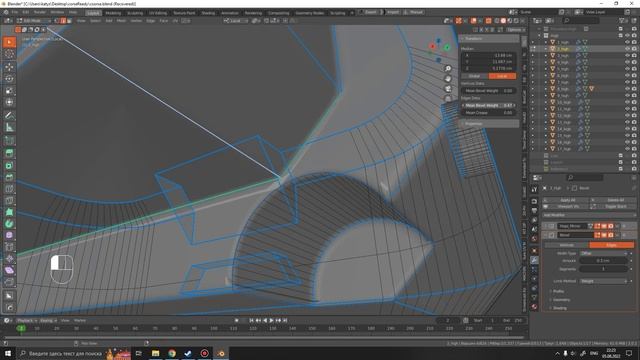
Task: Open the Object Data properties tab
Action: 534,298
